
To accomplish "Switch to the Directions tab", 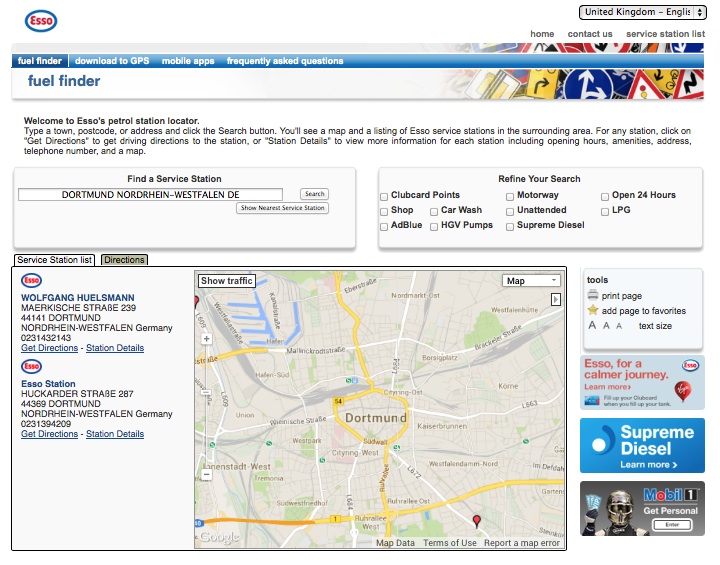I will pos(124,260).
